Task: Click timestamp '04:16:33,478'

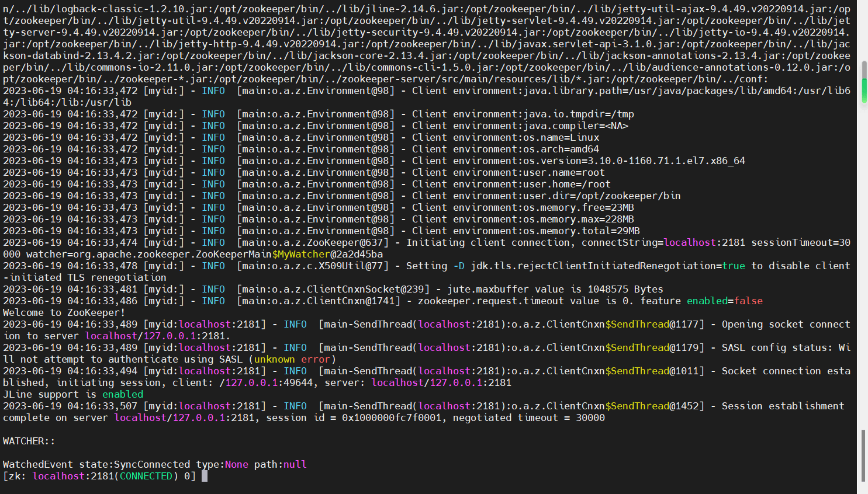Action: click(x=102, y=266)
